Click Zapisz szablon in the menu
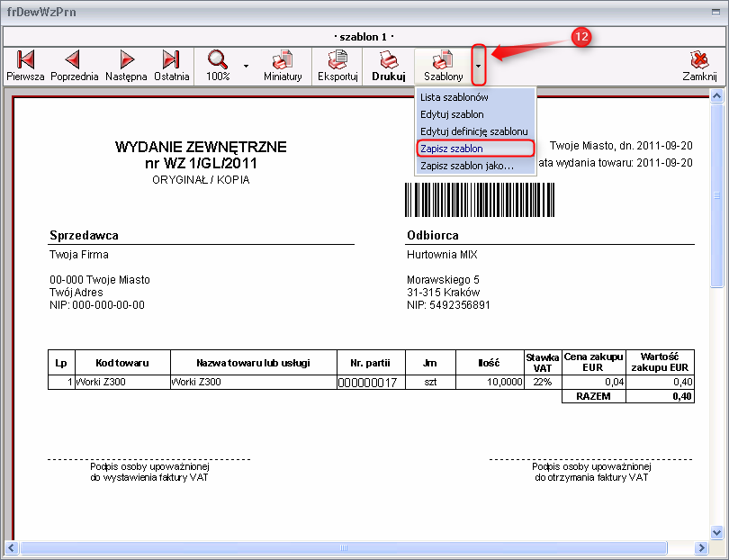 [452, 149]
